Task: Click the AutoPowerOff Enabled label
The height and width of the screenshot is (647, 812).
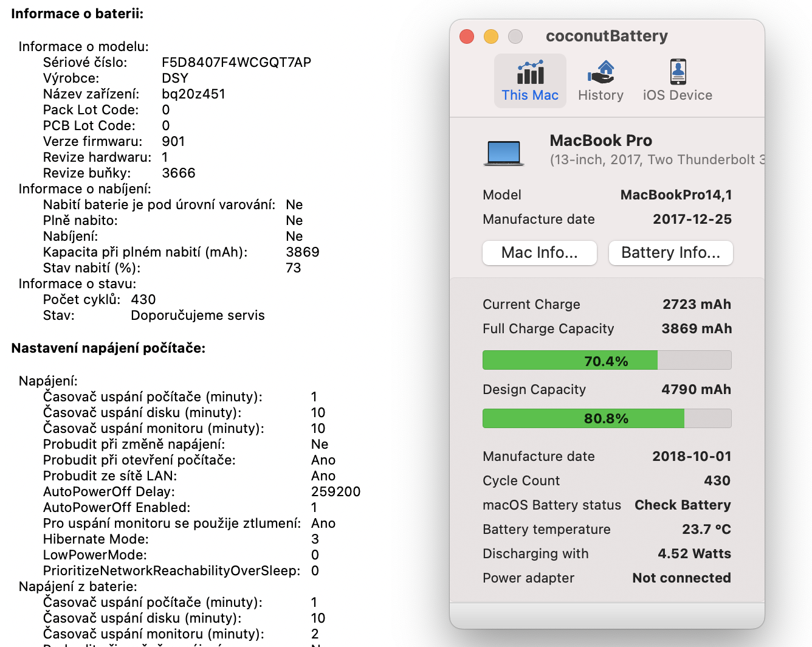Action: click(117, 508)
